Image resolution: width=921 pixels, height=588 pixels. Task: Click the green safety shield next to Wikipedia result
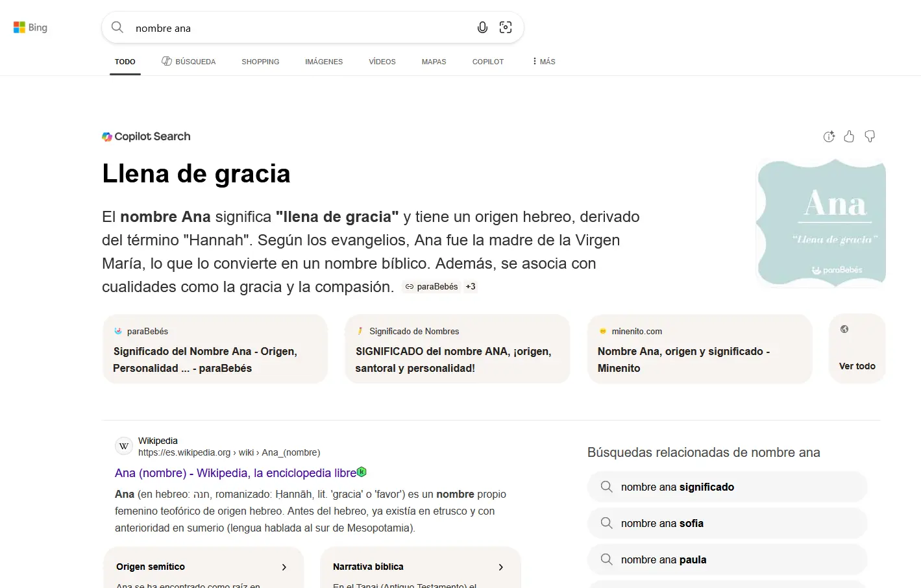click(x=362, y=472)
